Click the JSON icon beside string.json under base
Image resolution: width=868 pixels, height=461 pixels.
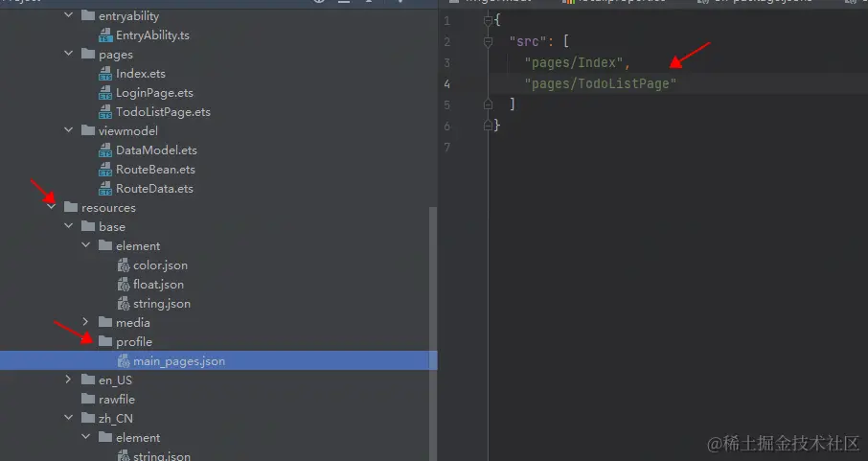point(124,304)
